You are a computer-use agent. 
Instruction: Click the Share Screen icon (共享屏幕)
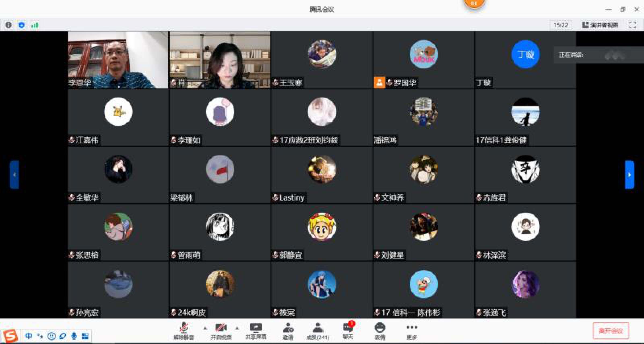coord(256,331)
